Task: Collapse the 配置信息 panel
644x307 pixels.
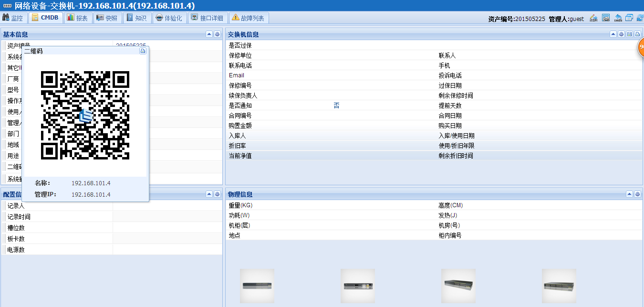Action: point(209,194)
